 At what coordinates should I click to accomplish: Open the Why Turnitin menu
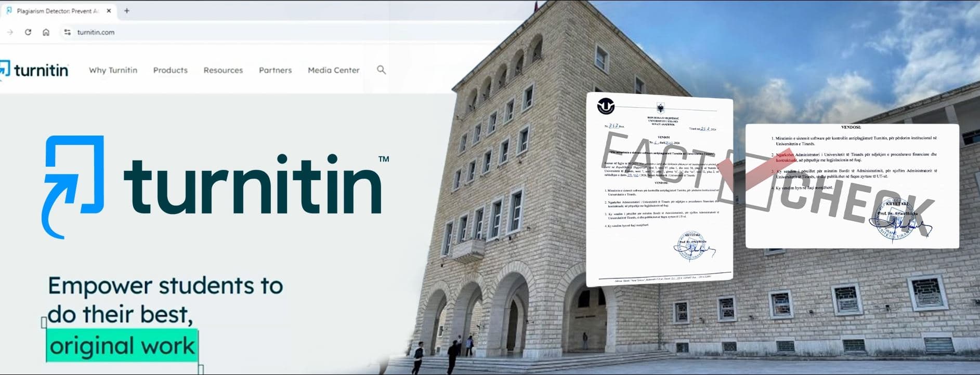click(x=113, y=70)
